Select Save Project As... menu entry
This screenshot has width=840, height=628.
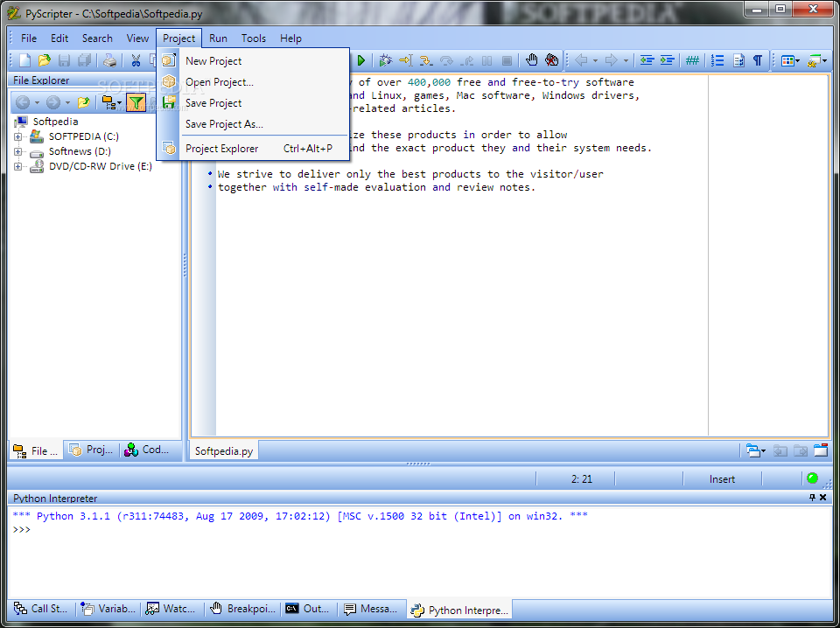tap(254, 123)
